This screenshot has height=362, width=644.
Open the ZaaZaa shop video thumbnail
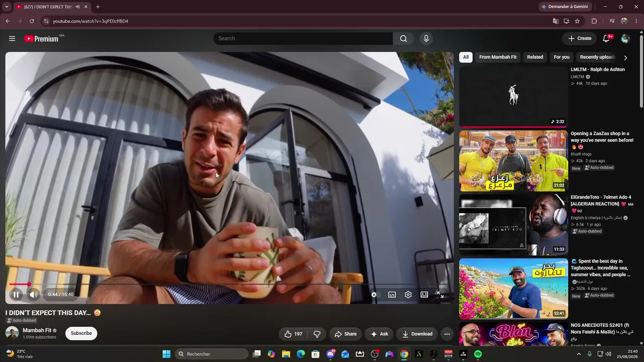click(x=513, y=161)
